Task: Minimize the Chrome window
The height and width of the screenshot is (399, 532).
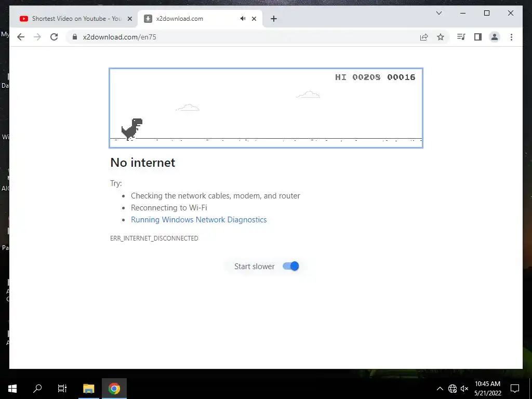Action: (463, 13)
